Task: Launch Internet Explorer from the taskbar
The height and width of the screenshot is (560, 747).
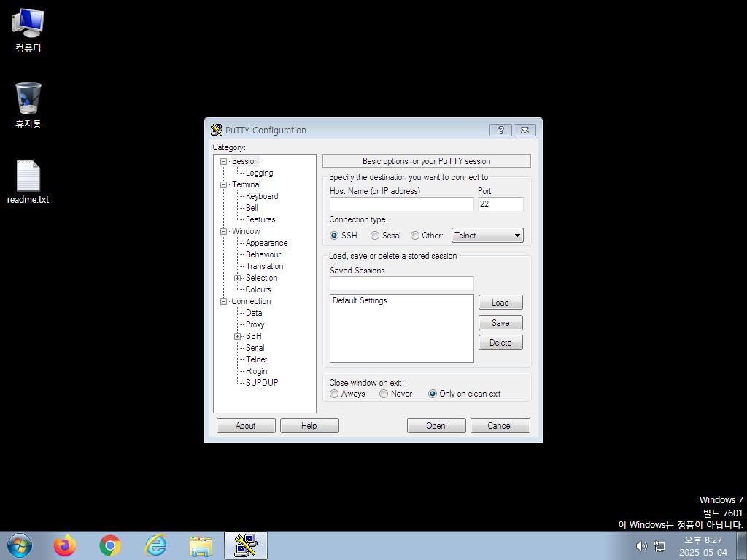Action: [155, 545]
